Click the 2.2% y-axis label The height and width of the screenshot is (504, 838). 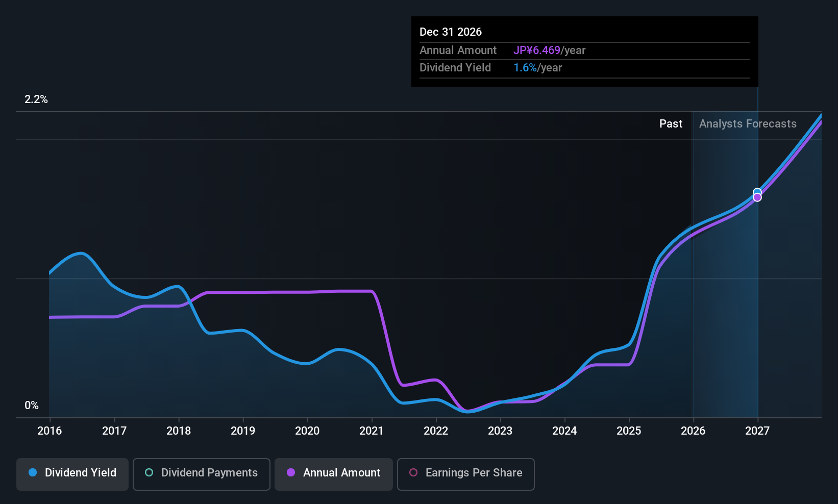click(36, 99)
